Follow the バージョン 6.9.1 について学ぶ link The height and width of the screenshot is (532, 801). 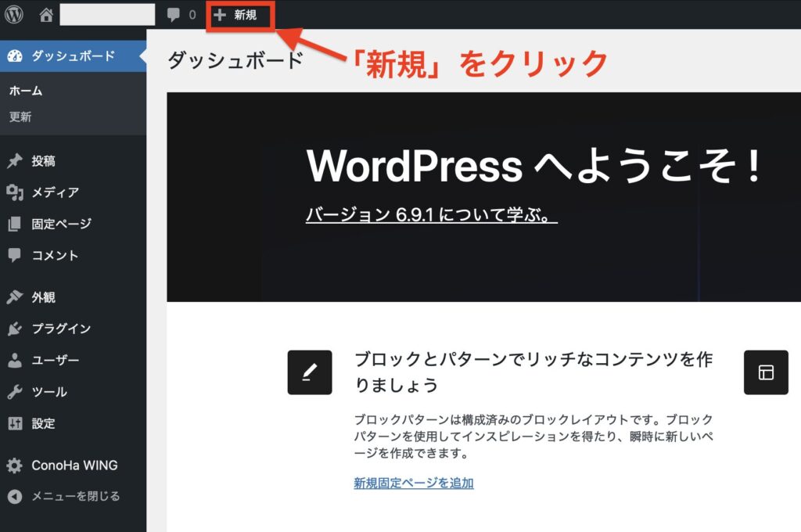pyautogui.click(x=431, y=215)
